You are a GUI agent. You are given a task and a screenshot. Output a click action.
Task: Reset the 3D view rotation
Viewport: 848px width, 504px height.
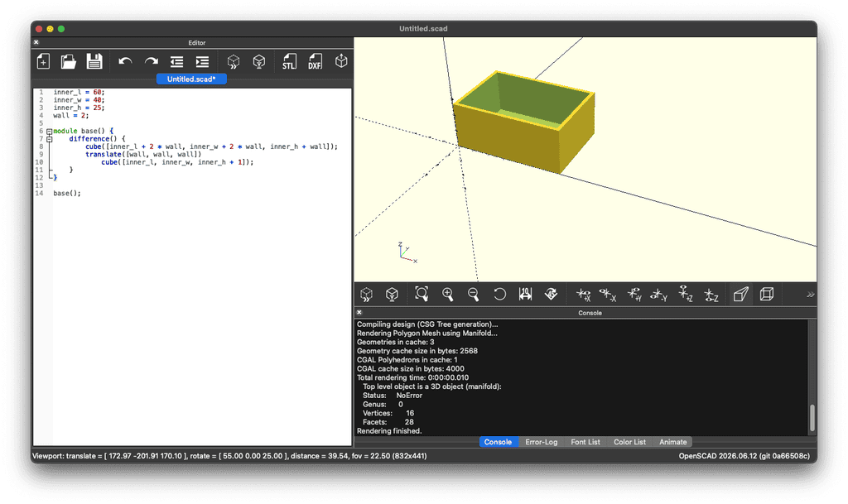click(x=499, y=295)
